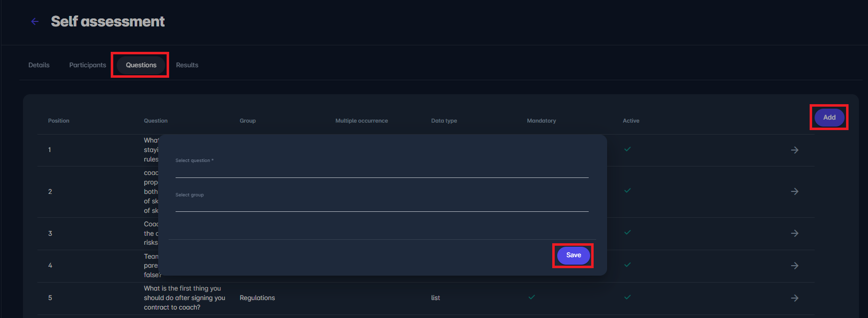Open row 3 details arrow
The height and width of the screenshot is (318, 868).
click(x=795, y=233)
